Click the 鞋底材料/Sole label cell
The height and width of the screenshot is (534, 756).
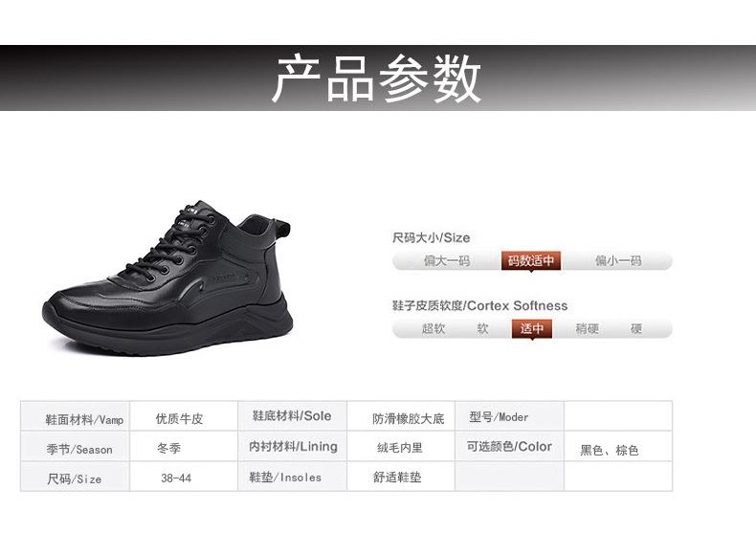(x=292, y=416)
